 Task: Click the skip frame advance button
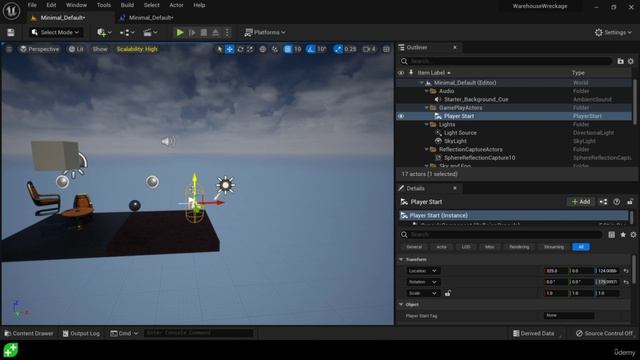coord(192,33)
